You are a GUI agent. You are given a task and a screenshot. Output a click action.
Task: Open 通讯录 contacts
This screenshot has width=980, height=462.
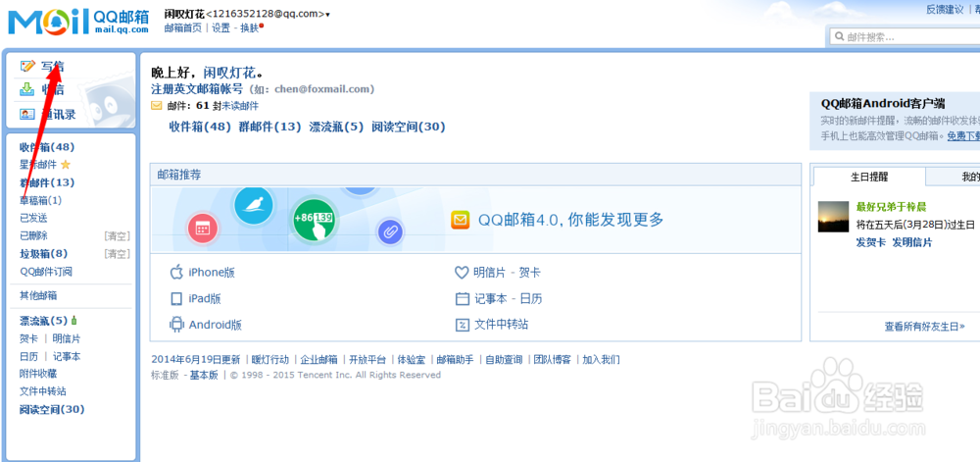(x=58, y=114)
